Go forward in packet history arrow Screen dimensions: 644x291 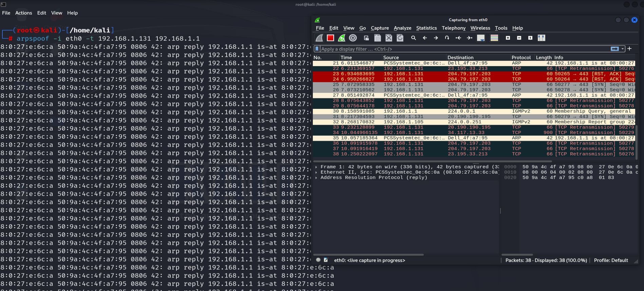(x=436, y=38)
